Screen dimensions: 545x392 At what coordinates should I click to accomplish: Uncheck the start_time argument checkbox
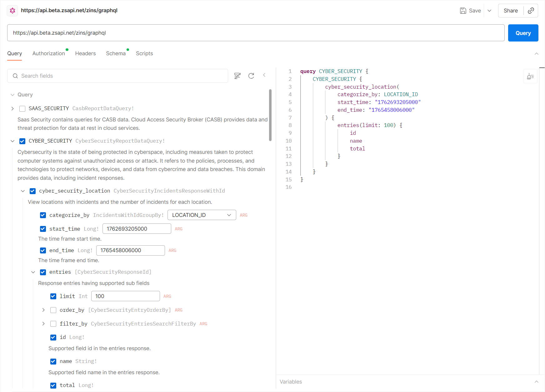(43, 229)
